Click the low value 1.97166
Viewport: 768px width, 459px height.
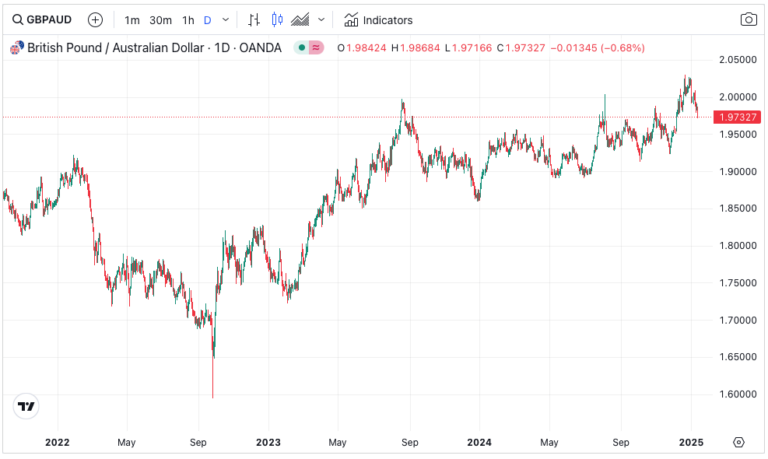coord(472,48)
